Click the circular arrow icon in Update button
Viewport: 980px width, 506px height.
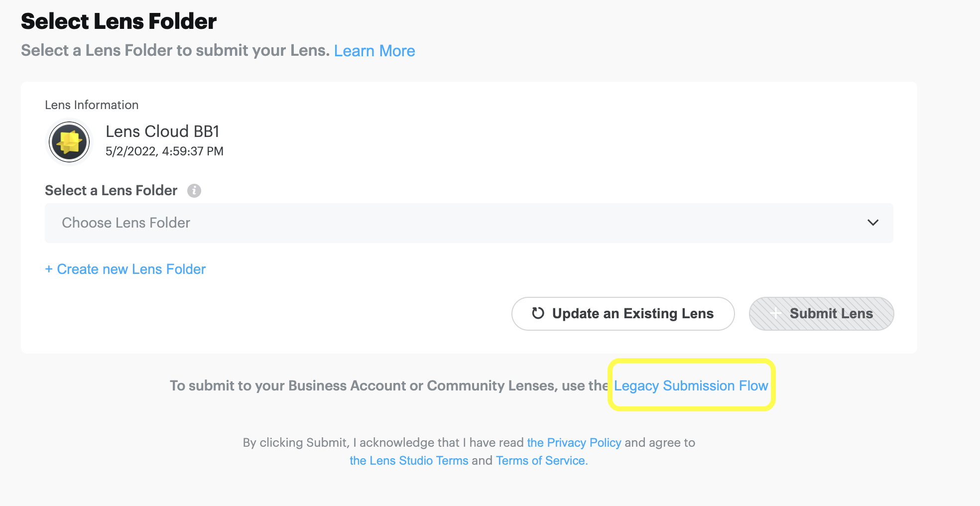coord(538,313)
